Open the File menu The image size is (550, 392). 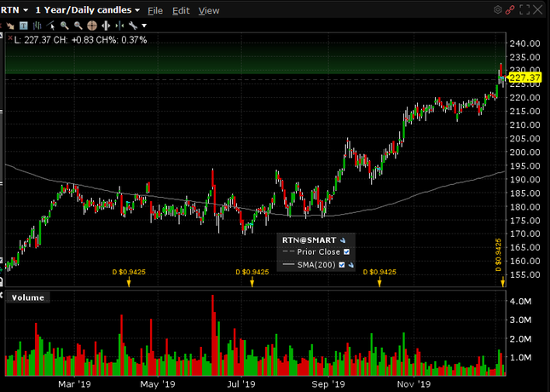pos(155,11)
